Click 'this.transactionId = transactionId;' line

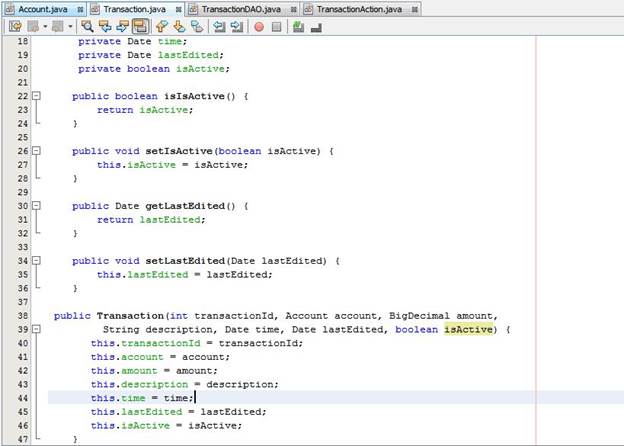(x=197, y=343)
